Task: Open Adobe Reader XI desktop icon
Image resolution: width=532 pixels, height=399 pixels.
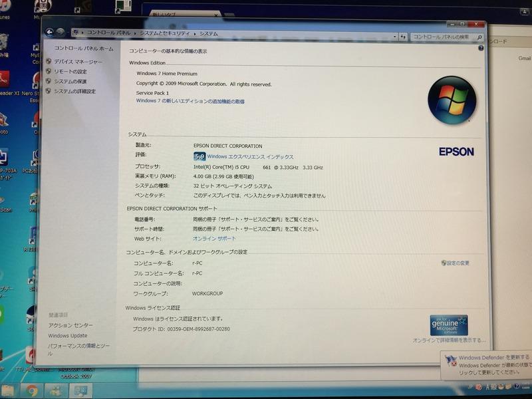Action: [x=5, y=82]
